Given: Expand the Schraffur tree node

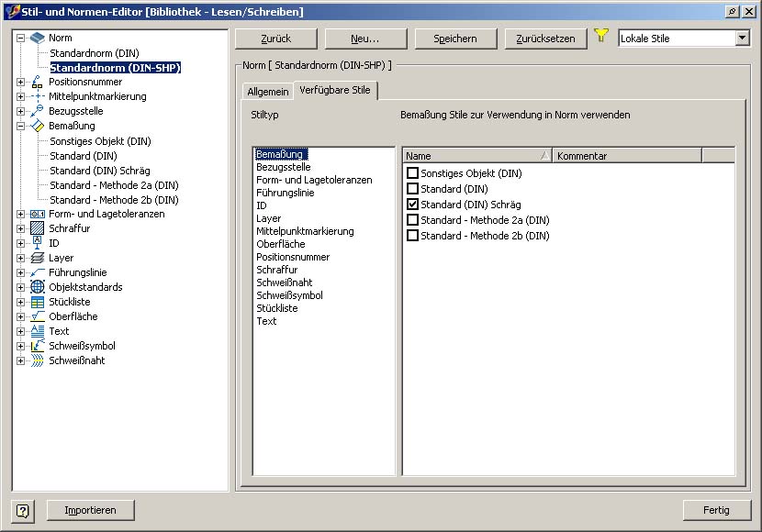Looking at the screenshot, I should pyautogui.click(x=20, y=228).
